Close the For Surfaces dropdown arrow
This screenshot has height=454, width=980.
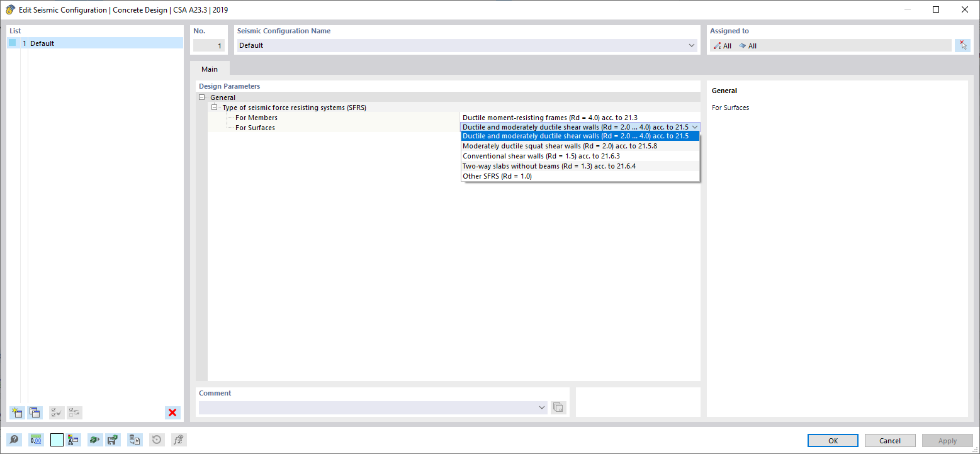(x=694, y=127)
